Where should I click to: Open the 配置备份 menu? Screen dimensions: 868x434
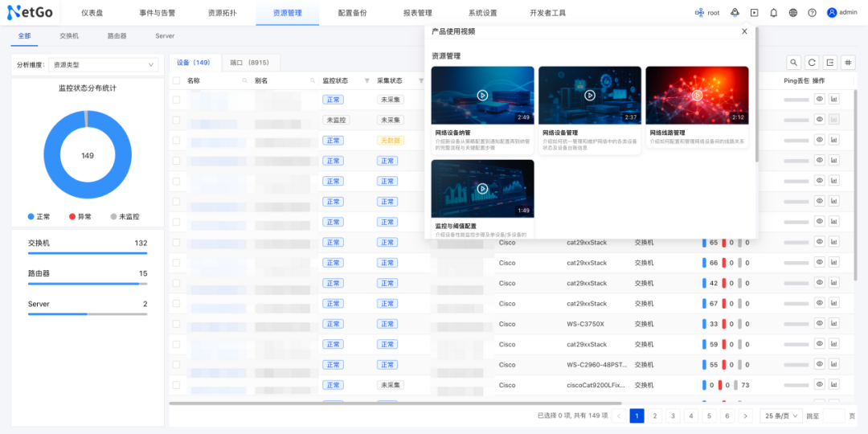click(x=352, y=13)
